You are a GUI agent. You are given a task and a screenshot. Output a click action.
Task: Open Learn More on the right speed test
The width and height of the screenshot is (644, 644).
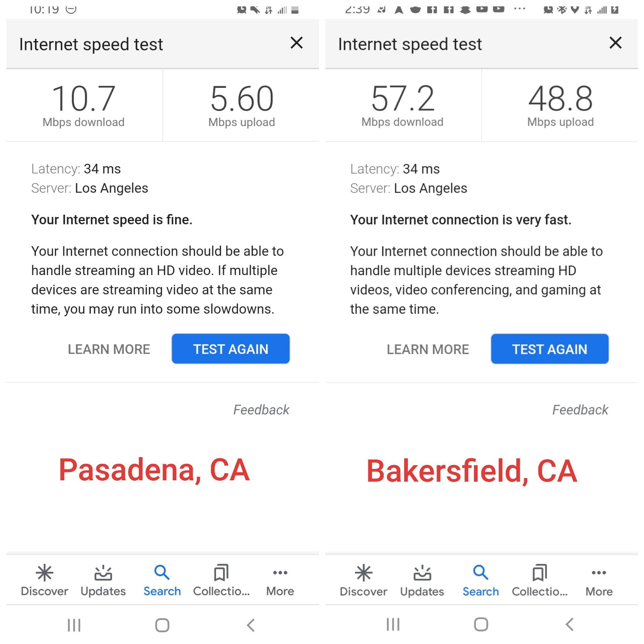(428, 349)
